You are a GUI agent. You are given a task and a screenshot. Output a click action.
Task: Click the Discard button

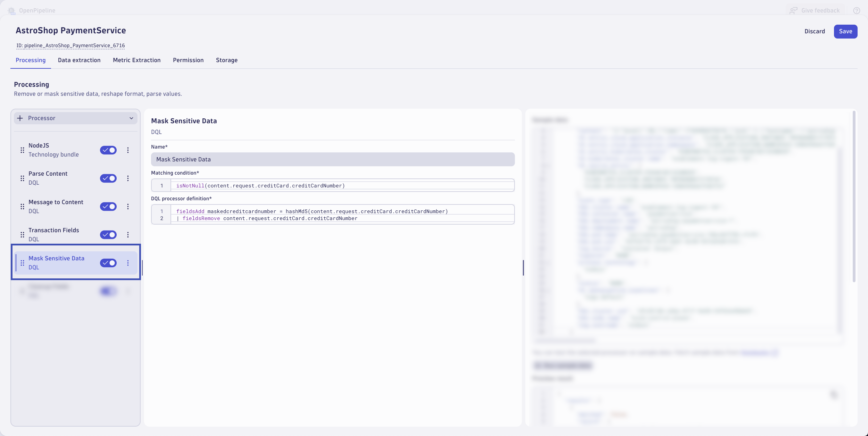(815, 31)
